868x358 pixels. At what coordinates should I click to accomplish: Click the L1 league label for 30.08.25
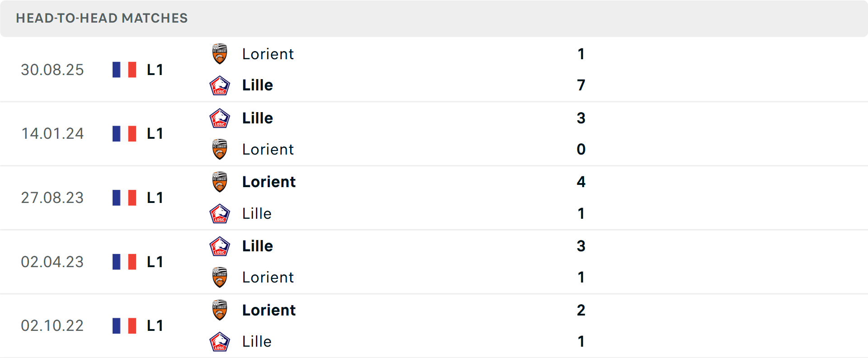pos(154,70)
